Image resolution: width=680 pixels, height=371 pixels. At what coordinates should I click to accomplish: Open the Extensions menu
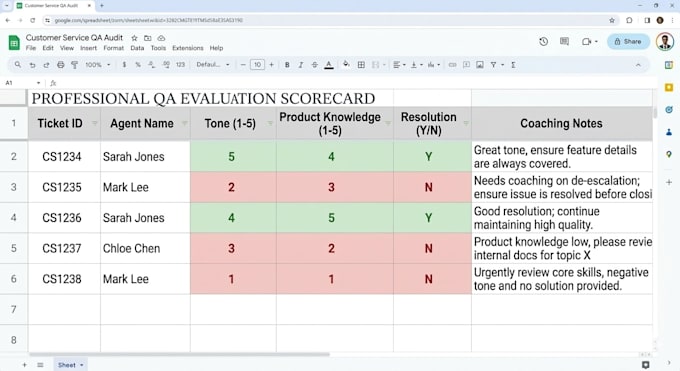pyautogui.click(x=188, y=48)
